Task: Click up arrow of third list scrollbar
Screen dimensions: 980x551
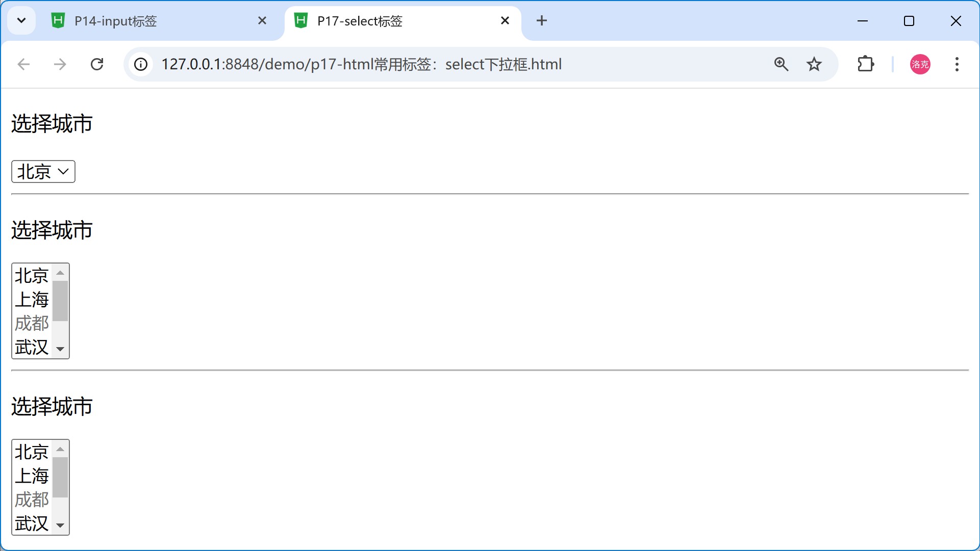Action: point(60,449)
